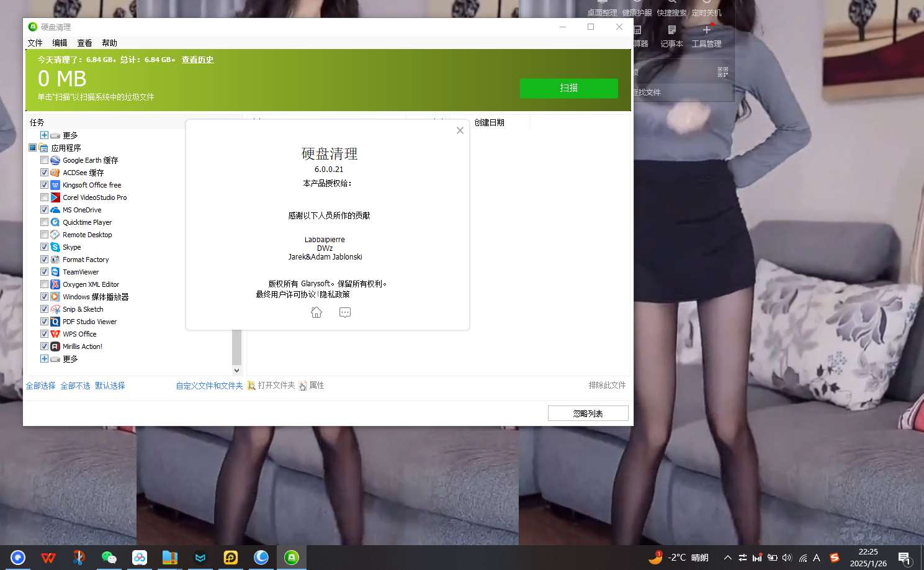Open the 最终用户许可协议 link
The height and width of the screenshot is (570, 924).
click(286, 294)
